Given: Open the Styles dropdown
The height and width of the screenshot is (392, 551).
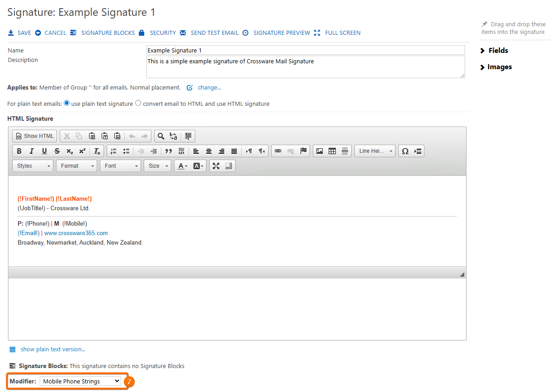Looking at the screenshot, I should [x=33, y=166].
